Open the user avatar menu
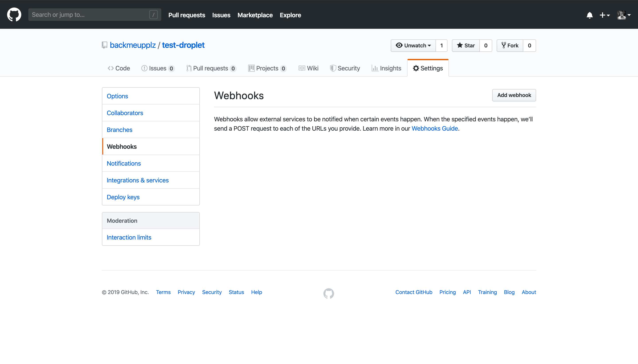 624,15
